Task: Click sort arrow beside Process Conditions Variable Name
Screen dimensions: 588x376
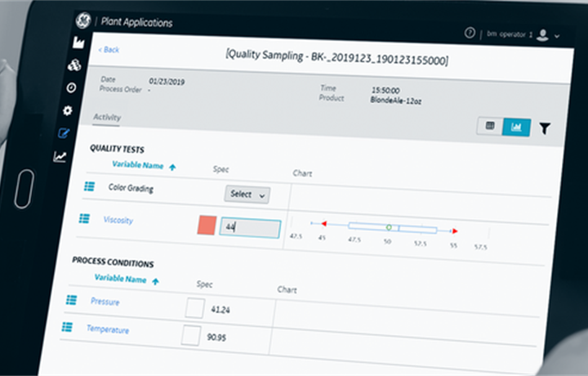Action: click(x=155, y=281)
